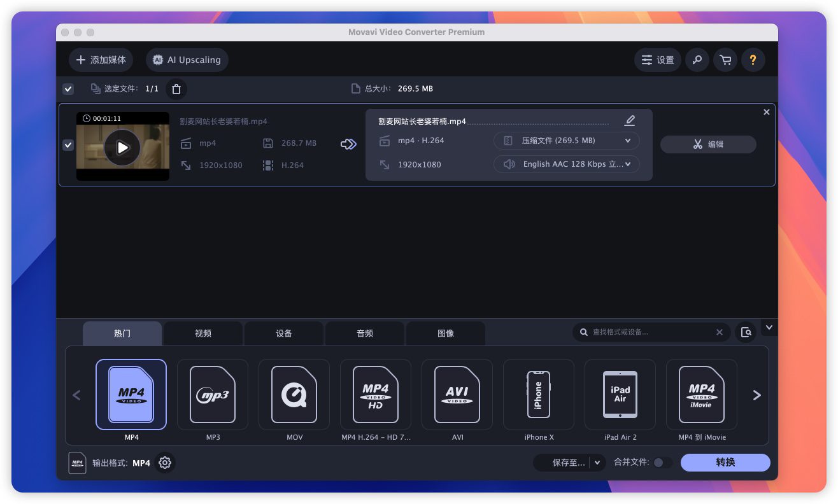Viewport: 838px width, 504px height.
Task: Select the MP3 format icon
Action: click(213, 395)
